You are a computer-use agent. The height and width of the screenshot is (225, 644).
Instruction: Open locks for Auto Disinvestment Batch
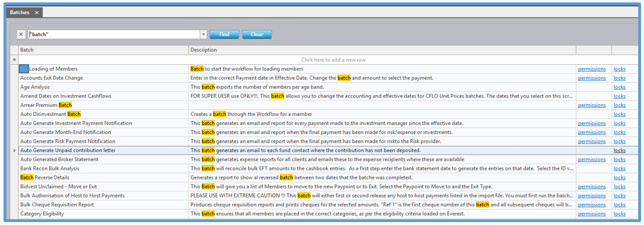click(x=620, y=114)
